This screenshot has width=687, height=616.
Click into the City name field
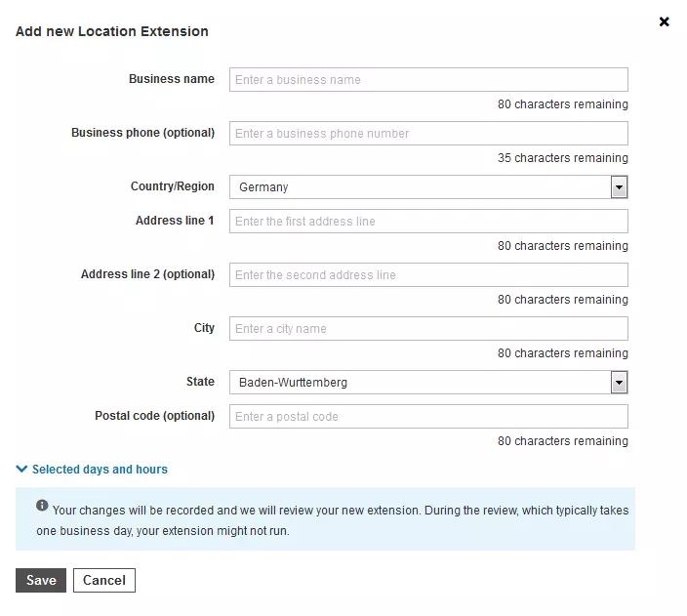427,329
